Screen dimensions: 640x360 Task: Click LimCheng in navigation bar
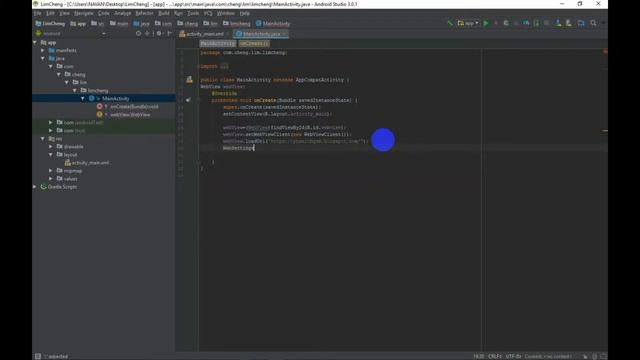coord(51,24)
